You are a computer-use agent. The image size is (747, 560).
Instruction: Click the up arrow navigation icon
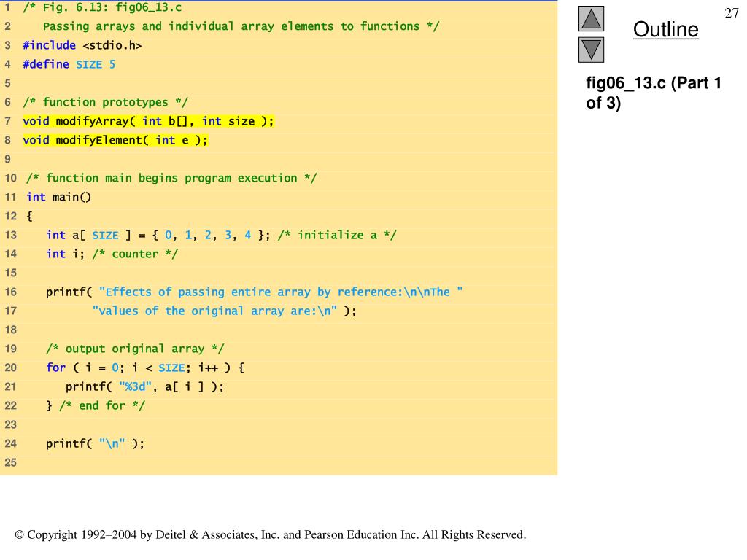coord(591,18)
